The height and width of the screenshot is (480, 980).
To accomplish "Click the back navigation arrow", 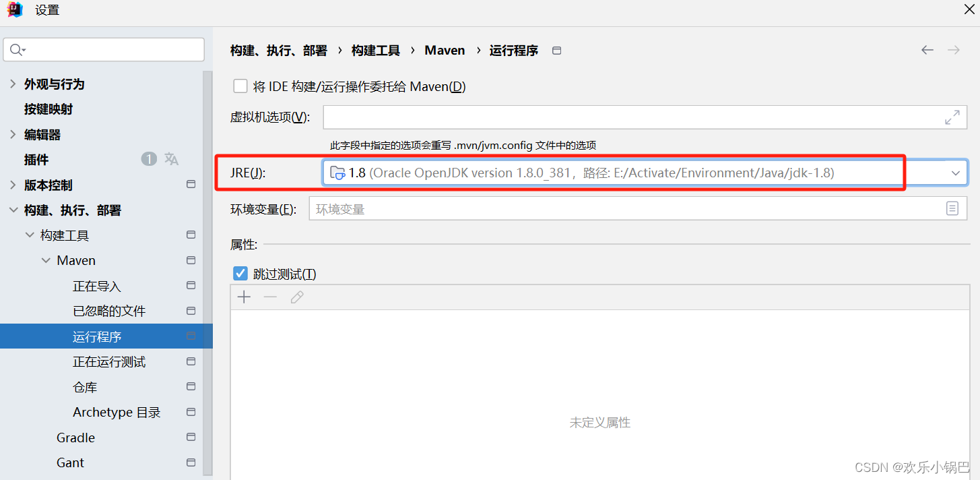I will (x=927, y=50).
